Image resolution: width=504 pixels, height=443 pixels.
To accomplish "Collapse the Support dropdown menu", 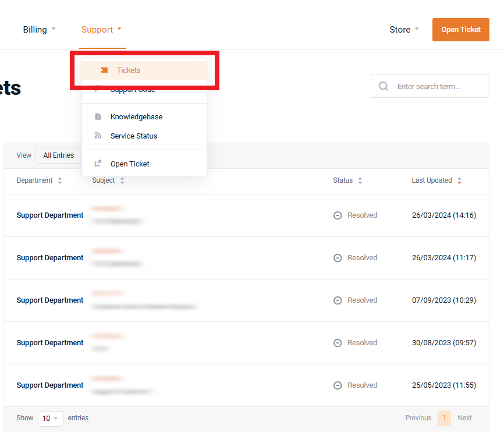I will pos(102,30).
